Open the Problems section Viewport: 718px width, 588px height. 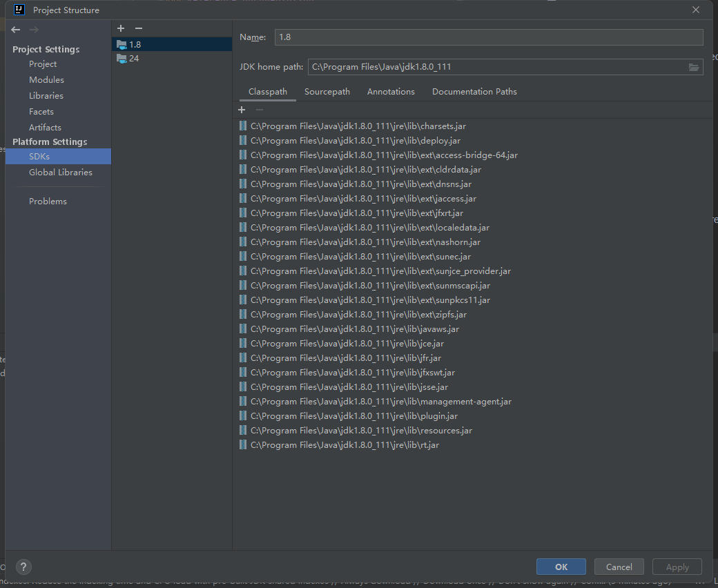(48, 201)
